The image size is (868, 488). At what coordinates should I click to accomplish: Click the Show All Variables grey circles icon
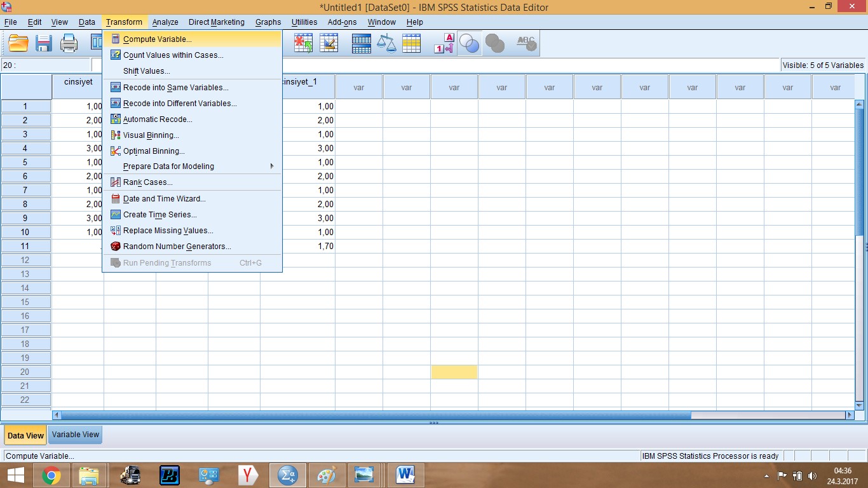494,43
